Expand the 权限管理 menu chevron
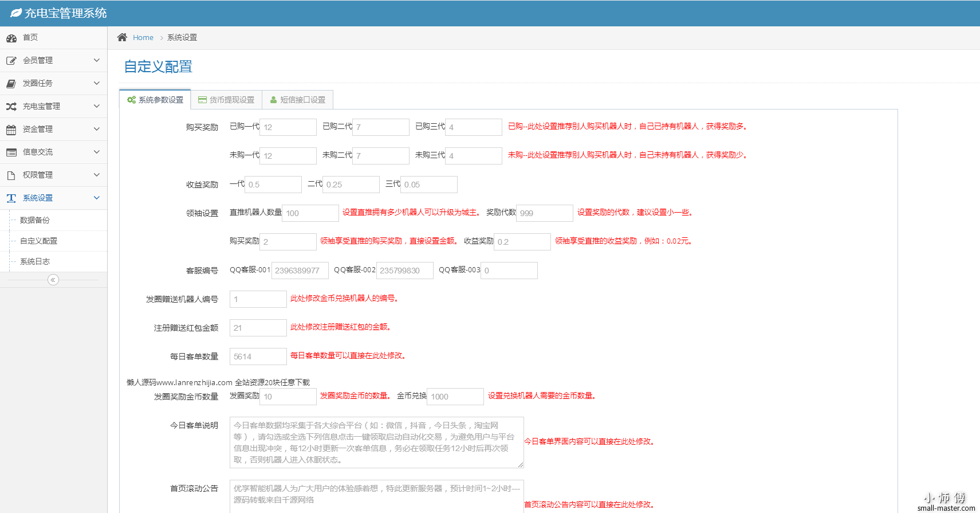 click(96, 175)
